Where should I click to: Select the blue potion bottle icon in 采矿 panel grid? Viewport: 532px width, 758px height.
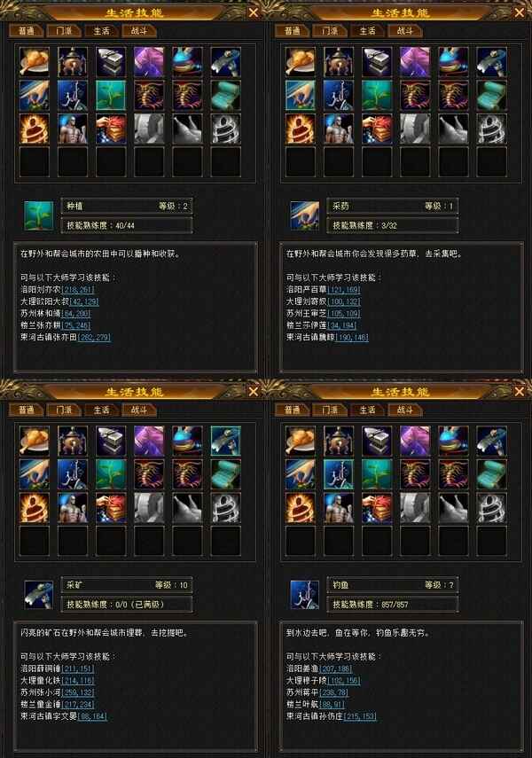[x=188, y=441]
